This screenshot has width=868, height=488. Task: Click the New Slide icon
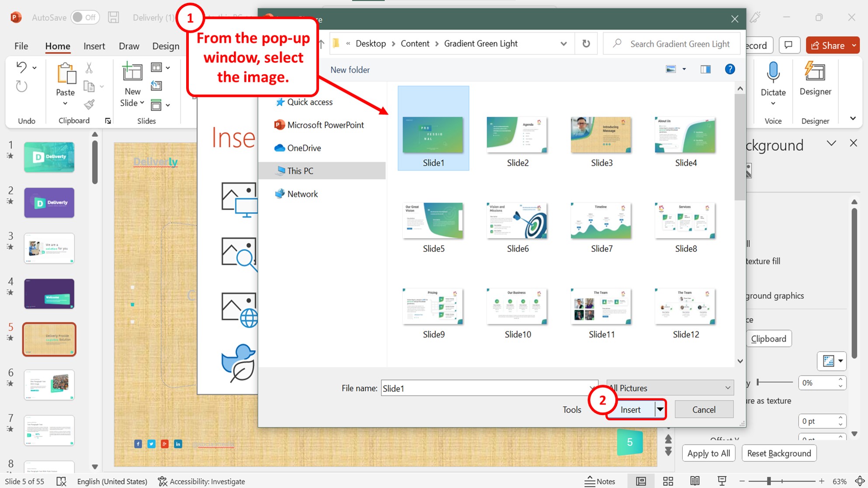coord(132,72)
